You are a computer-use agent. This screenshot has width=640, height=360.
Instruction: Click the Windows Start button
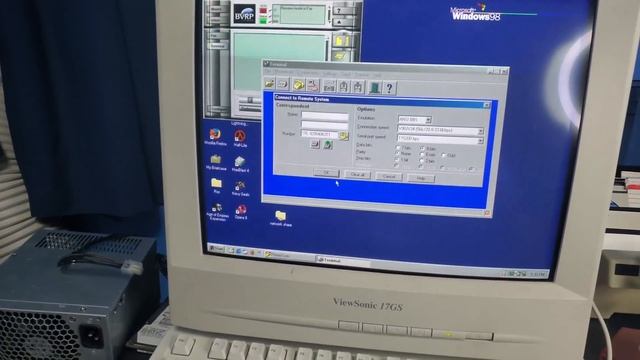[217, 249]
